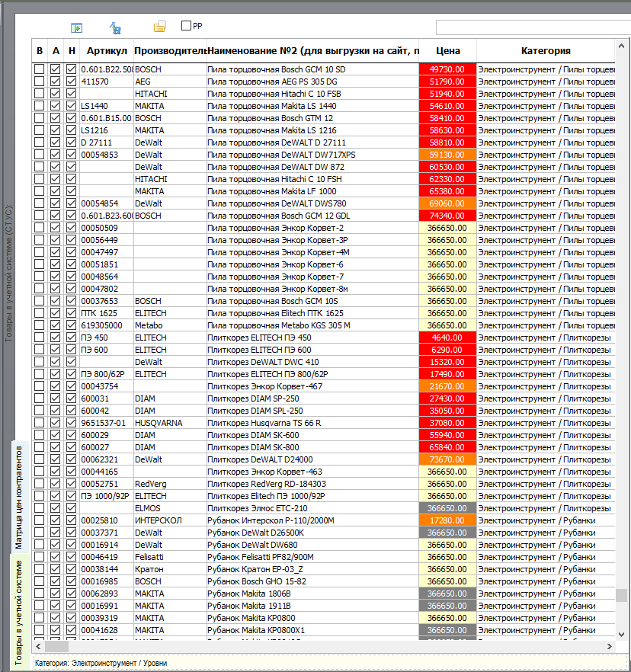Uncheck column A box for ELITECH ПЭ 450
Viewport: 631px width, 672px height.
pyautogui.click(x=56, y=338)
